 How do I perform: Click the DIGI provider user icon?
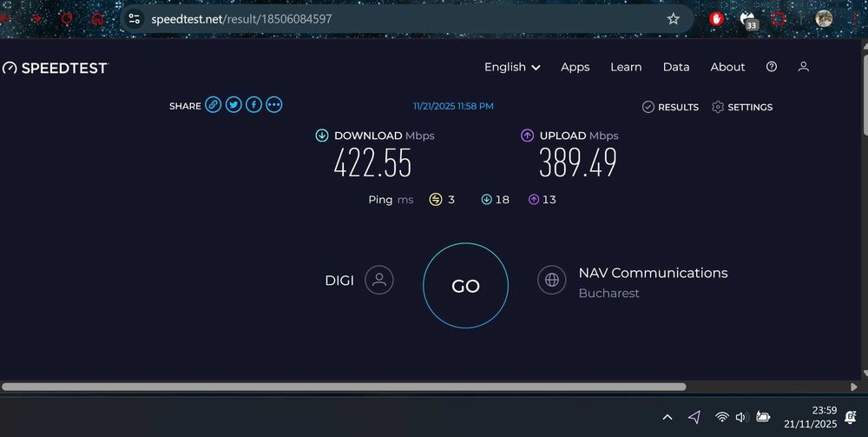379,280
